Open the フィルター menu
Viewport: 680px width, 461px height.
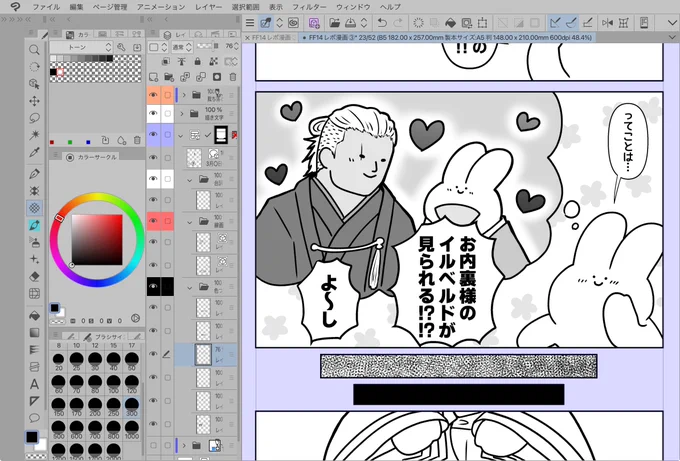[310, 7]
